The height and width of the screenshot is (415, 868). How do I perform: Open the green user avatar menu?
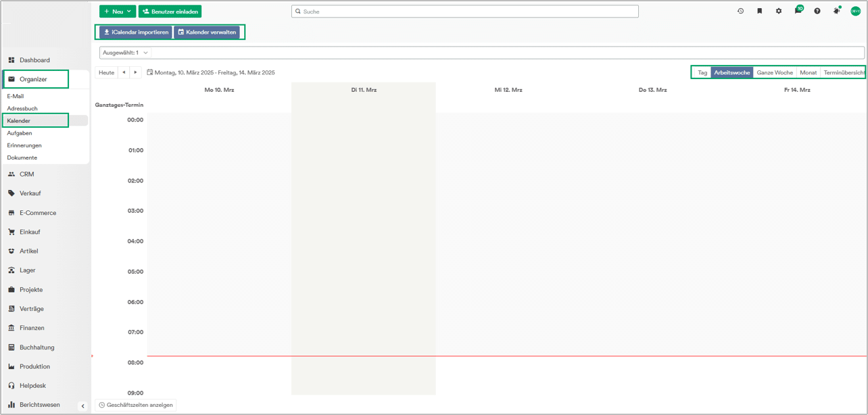pos(856,11)
